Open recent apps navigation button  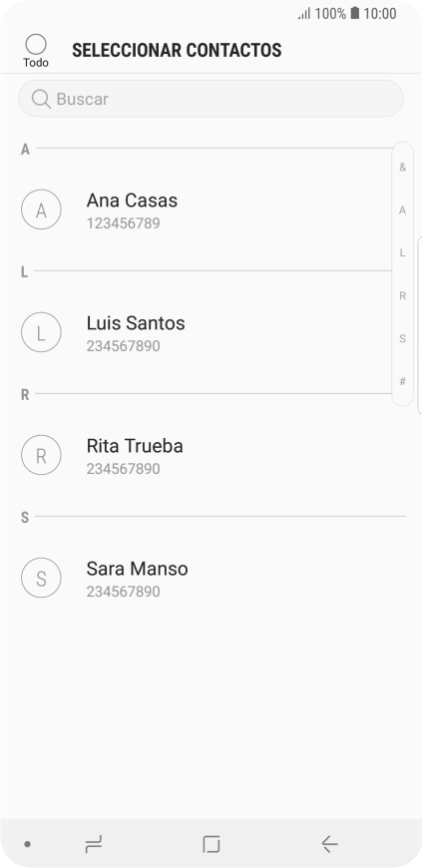94,844
